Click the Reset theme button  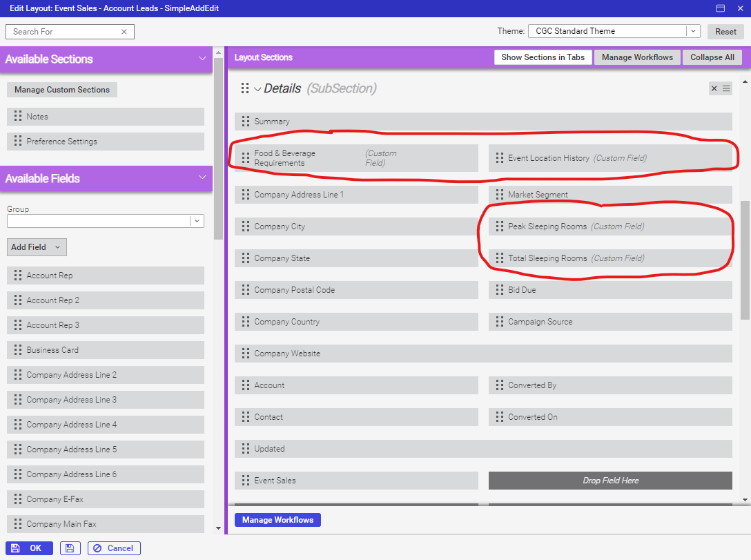725,32
